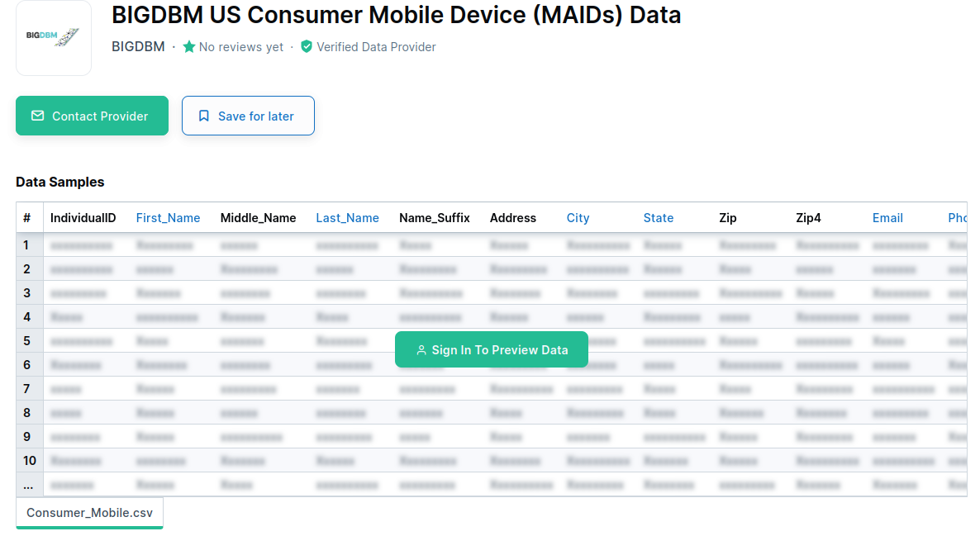
Task: Click the user icon in Sign In button
Action: click(421, 350)
